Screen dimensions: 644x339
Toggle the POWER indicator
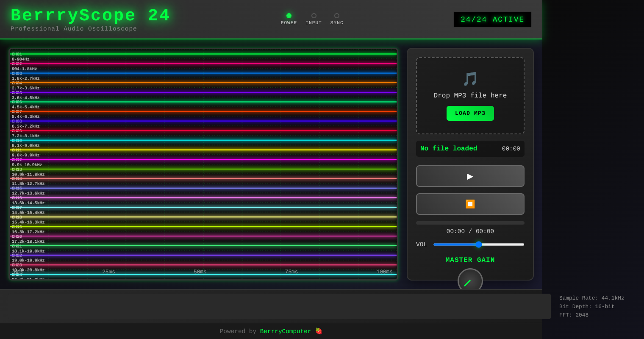(x=289, y=16)
